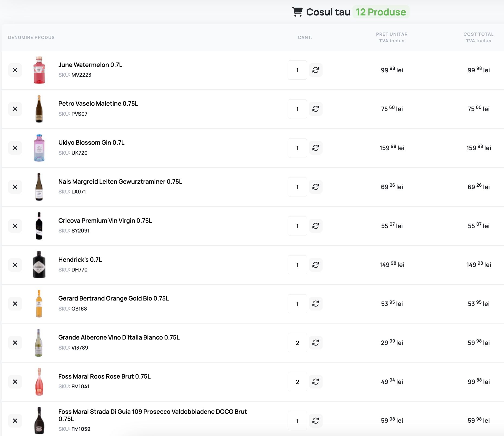This screenshot has width=504, height=436.
Task: Edit quantity field for Hendrick's 0.7L
Action: pyautogui.click(x=297, y=265)
